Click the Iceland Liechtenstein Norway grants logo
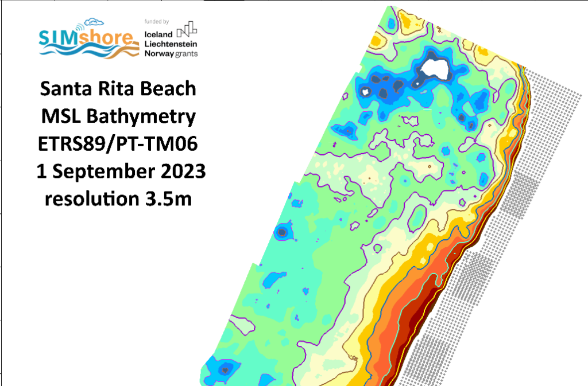The width and height of the screenshot is (588, 386). [x=171, y=40]
